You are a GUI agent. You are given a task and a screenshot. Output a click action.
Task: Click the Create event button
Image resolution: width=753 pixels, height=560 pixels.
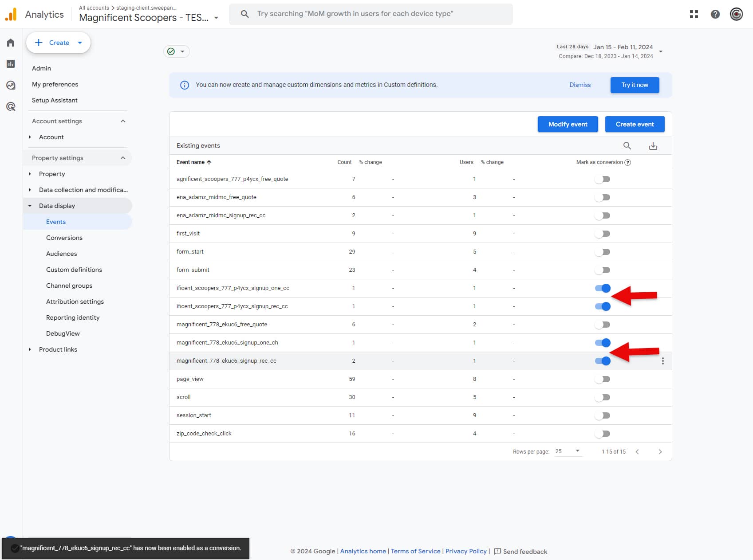click(x=635, y=124)
